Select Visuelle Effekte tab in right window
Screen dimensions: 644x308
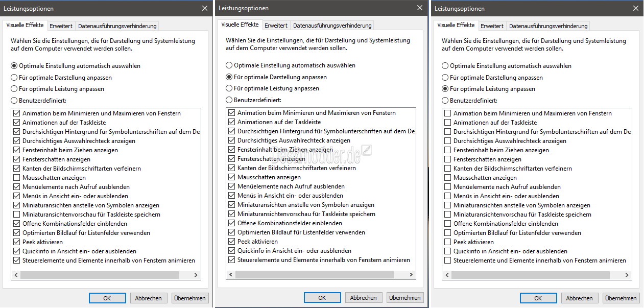[x=456, y=25]
